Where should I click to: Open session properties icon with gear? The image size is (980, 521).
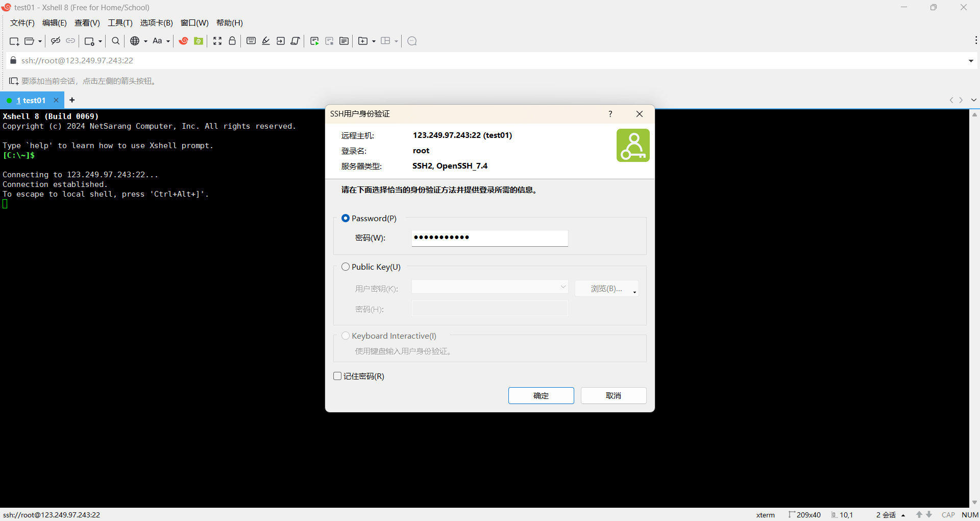[89, 41]
